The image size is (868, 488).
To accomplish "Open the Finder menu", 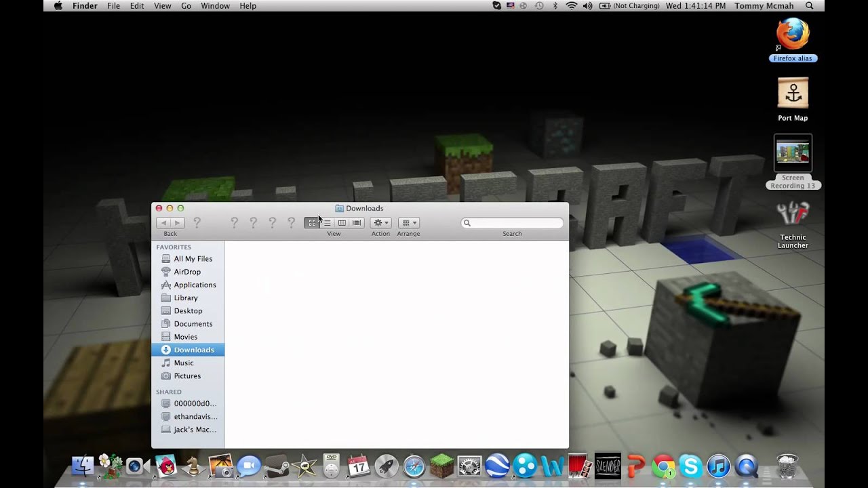I will pyautogui.click(x=85, y=5).
